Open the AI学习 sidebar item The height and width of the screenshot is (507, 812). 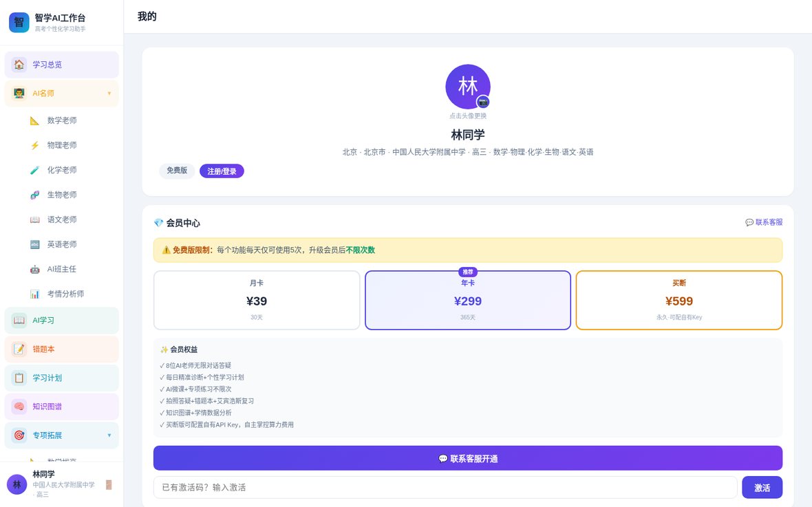[62, 321]
